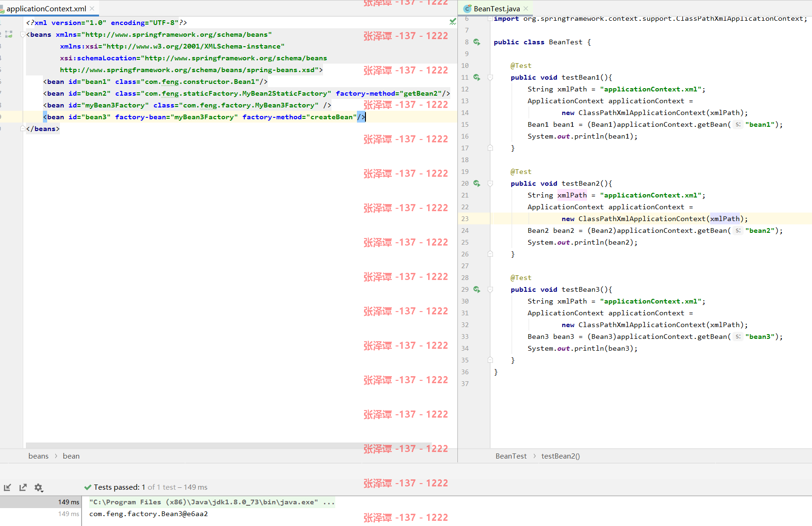Click the 'bean' breadcrumb in XML editor
This screenshot has width=812, height=526.
click(71, 456)
